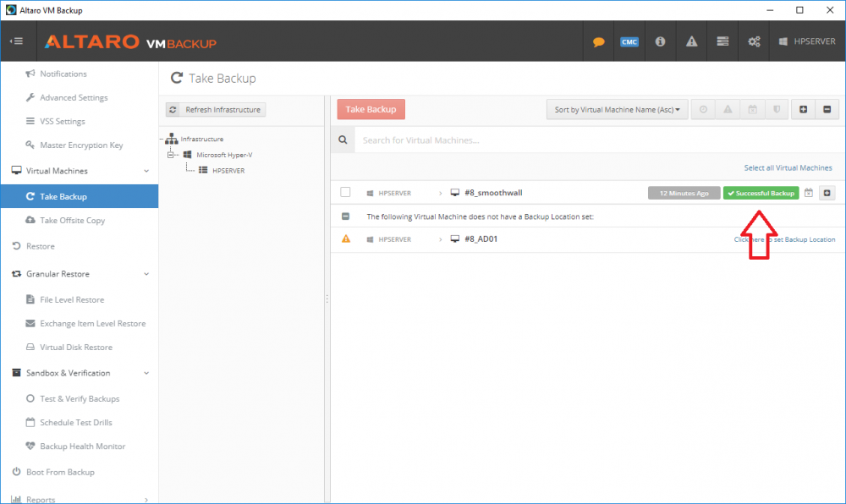The height and width of the screenshot is (504, 846).
Task: Open Advanced Settings in the sidebar
Action: (74, 97)
